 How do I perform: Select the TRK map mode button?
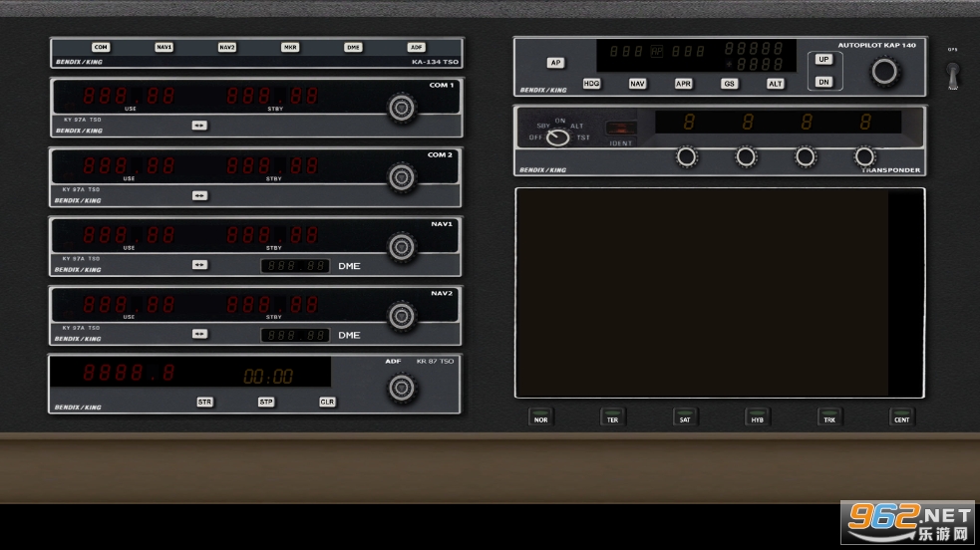point(829,417)
